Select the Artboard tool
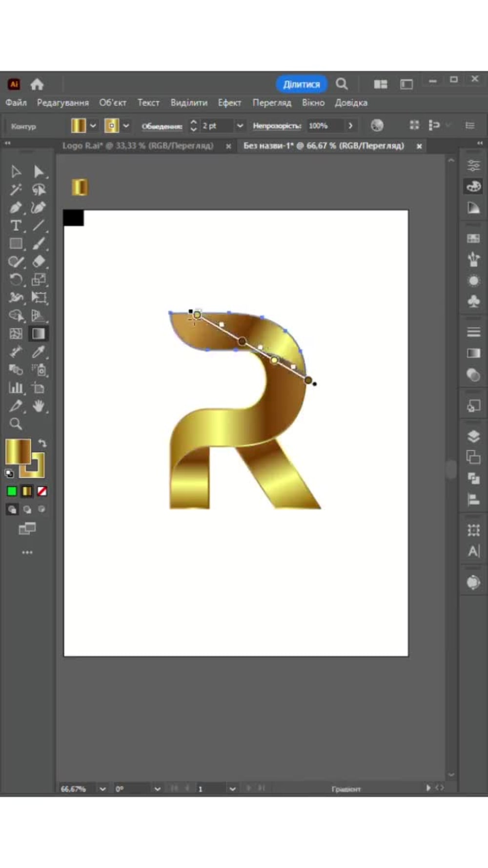The height and width of the screenshot is (868, 488). (39, 388)
